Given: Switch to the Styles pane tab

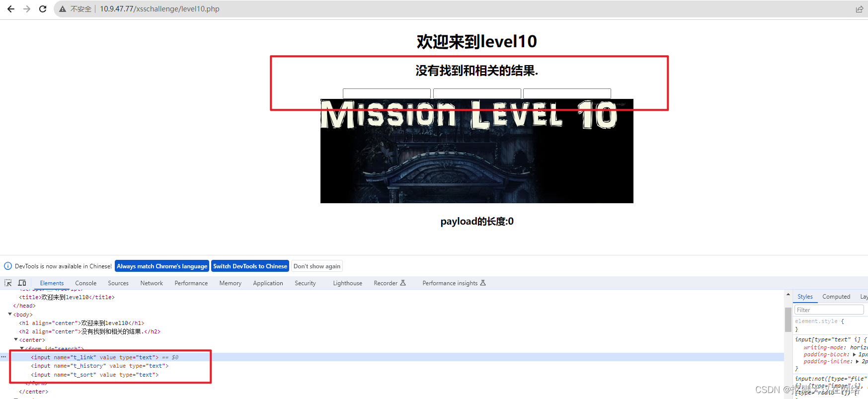Looking at the screenshot, I should pos(805,297).
